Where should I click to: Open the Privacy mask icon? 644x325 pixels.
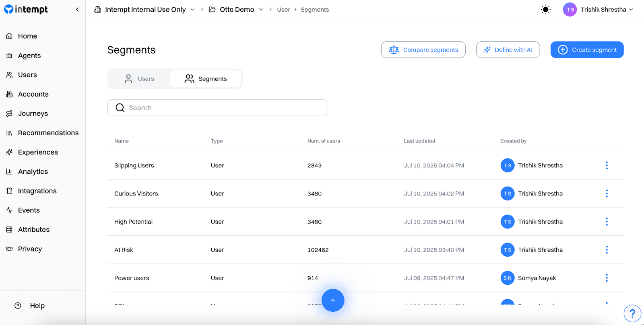pos(9,249)
